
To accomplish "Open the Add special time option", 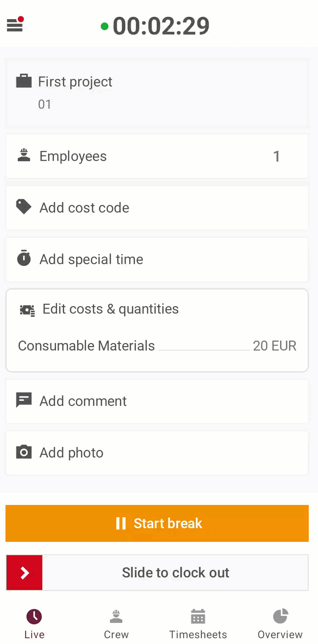I will pyautogui.click(x=157, y=259).
